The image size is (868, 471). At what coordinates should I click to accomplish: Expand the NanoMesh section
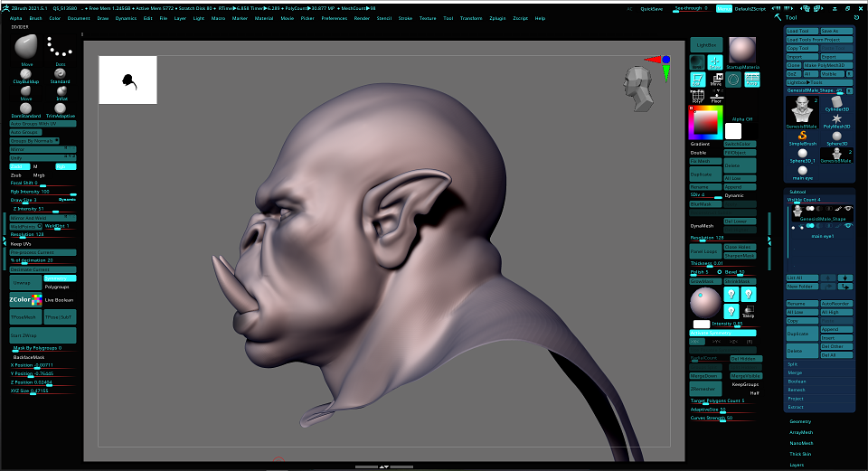pyautogui.click(x=801, y=443)
